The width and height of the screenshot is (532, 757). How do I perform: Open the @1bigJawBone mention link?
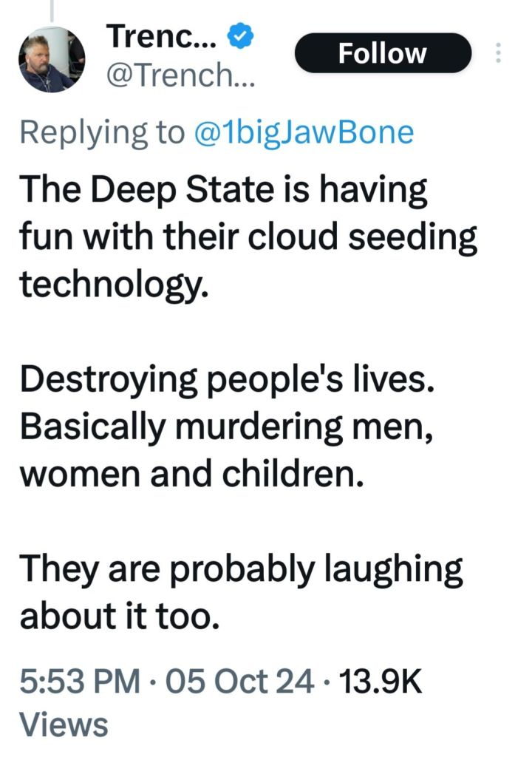pos(303,132)
